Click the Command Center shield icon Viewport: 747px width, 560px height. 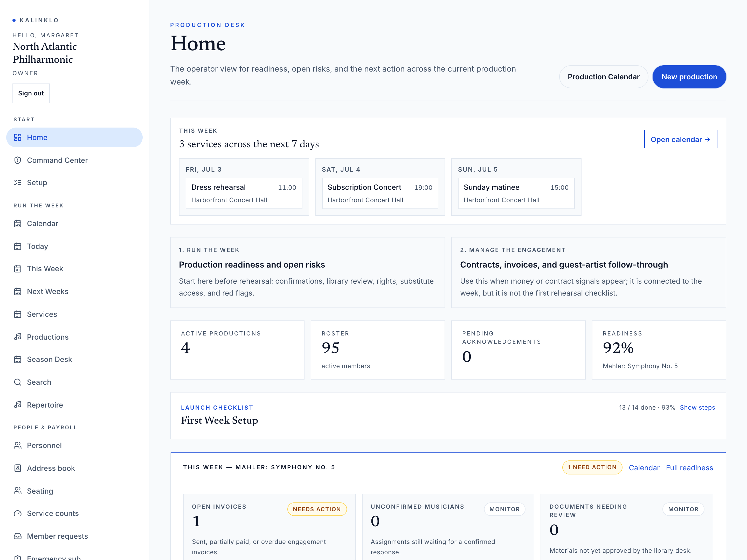pyautogui.click(x=18, y=160)
